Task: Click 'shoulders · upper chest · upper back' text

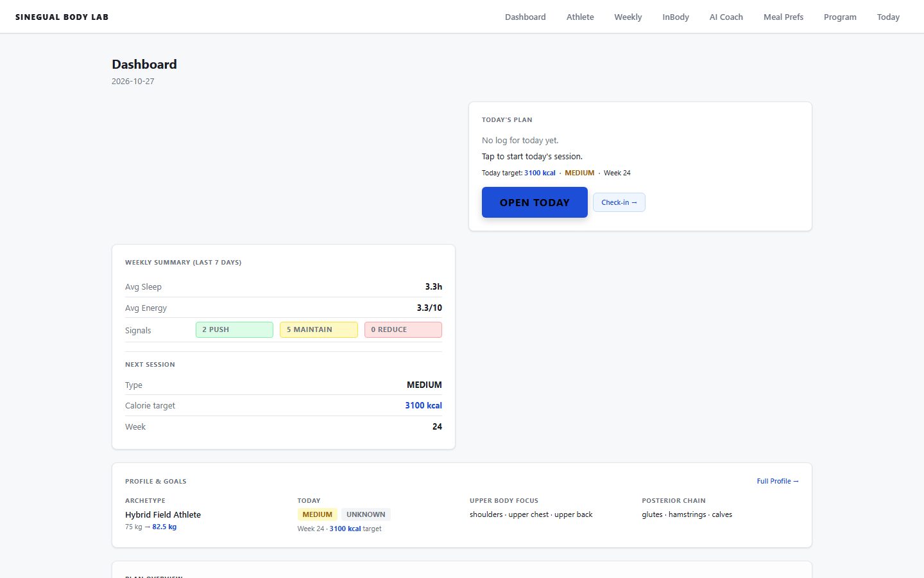Action: pos(531,514)
